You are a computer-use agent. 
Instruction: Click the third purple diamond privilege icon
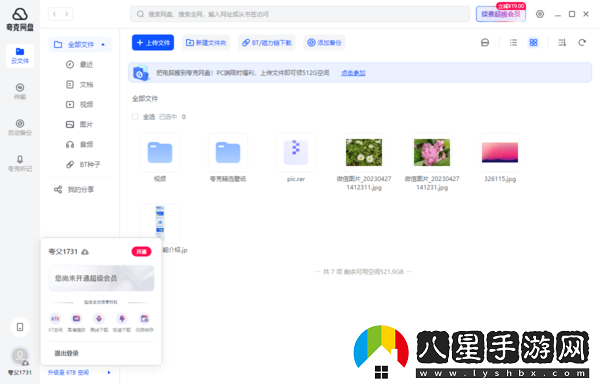(x=99, y=319)
